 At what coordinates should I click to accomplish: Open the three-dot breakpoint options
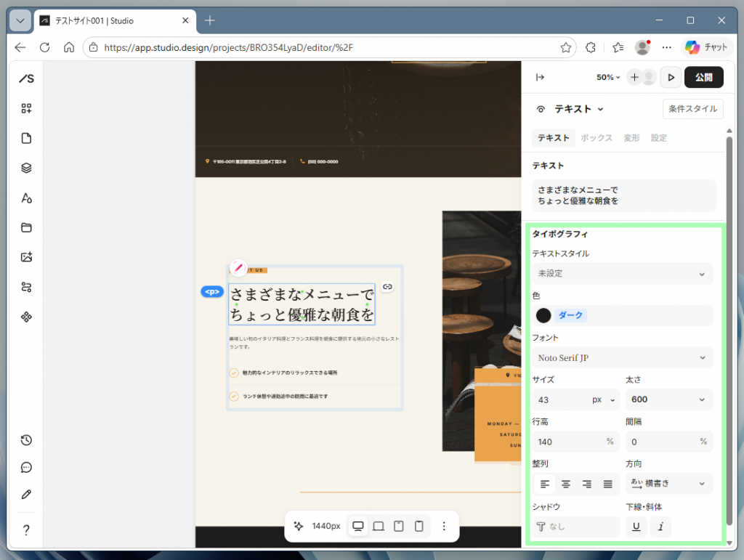[444, 526]
